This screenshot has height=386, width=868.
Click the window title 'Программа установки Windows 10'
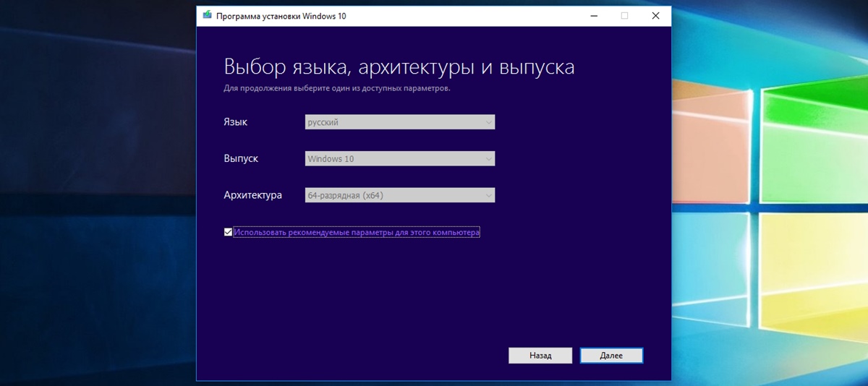[281, 15]
